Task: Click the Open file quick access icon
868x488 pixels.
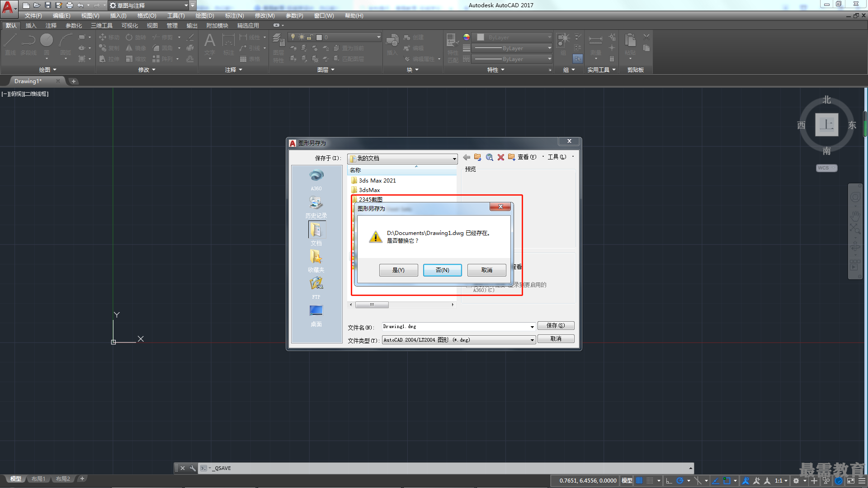Action: [37, 5]
